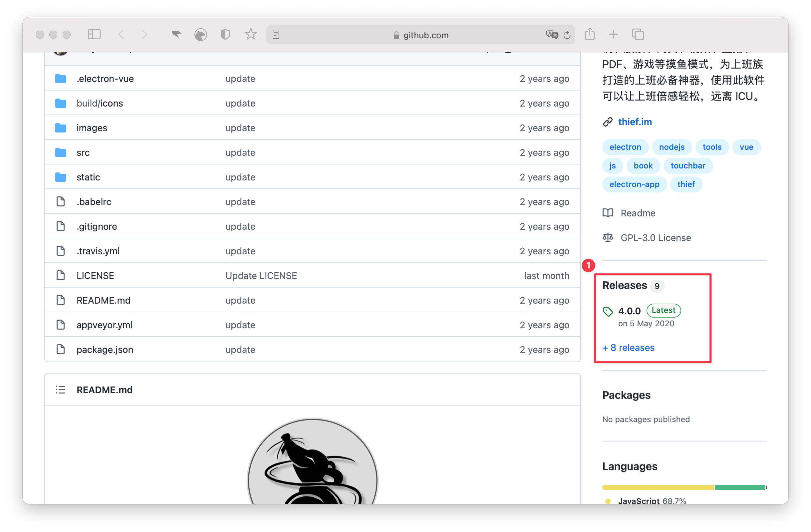Select the thief topic tag

tap(686, 184)
